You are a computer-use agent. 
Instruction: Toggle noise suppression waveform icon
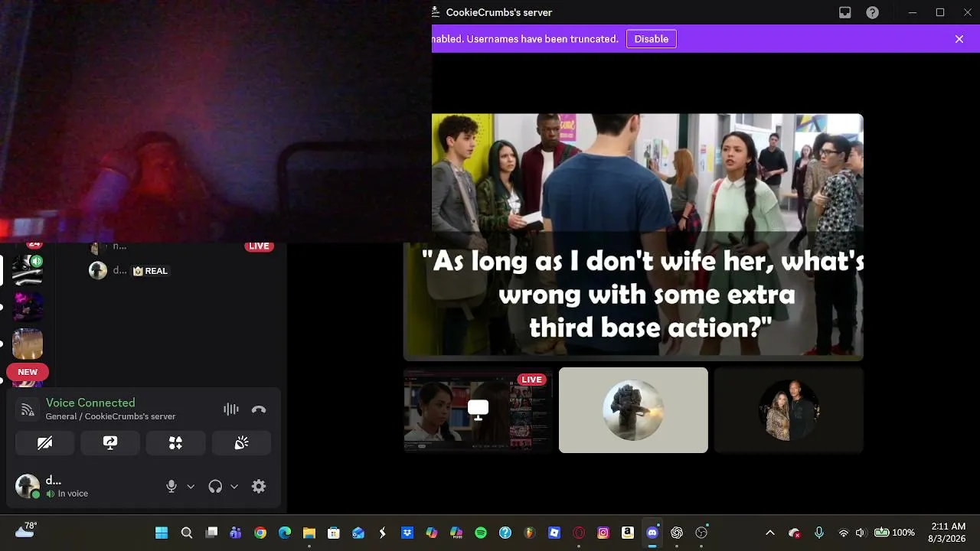pos(230,409)
